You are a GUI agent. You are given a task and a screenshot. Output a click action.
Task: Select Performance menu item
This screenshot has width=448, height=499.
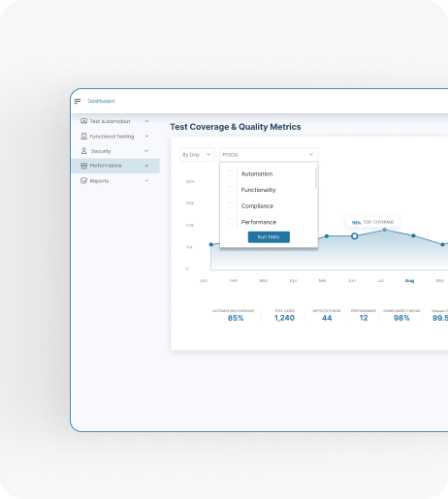pyautogui.click(x=115, y=166)
